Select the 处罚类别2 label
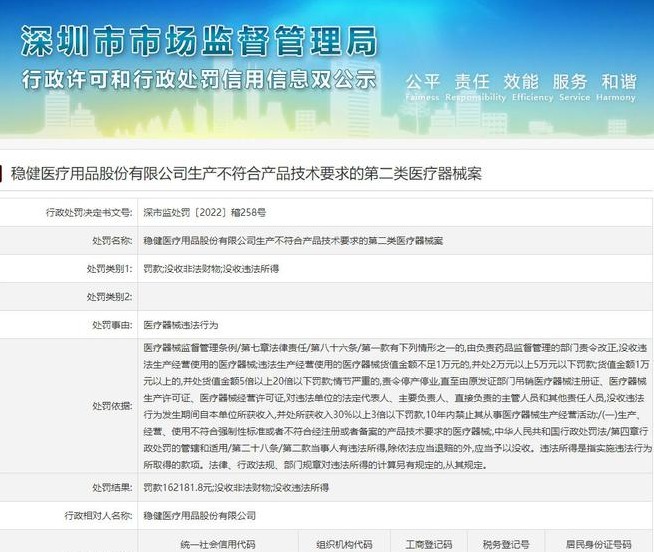The width and height of the screenshot is (654, 552). coord(110,297)
